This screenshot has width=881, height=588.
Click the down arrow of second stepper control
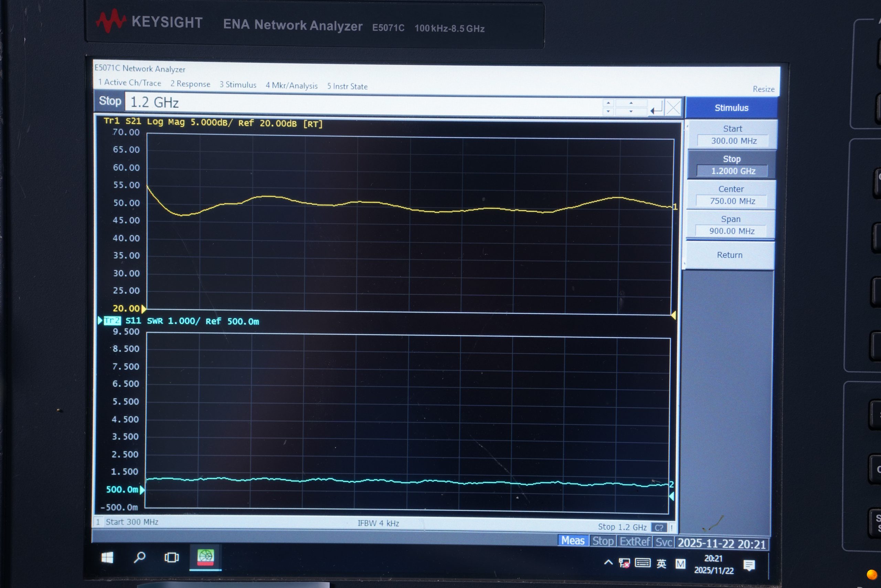click(631, 112)
